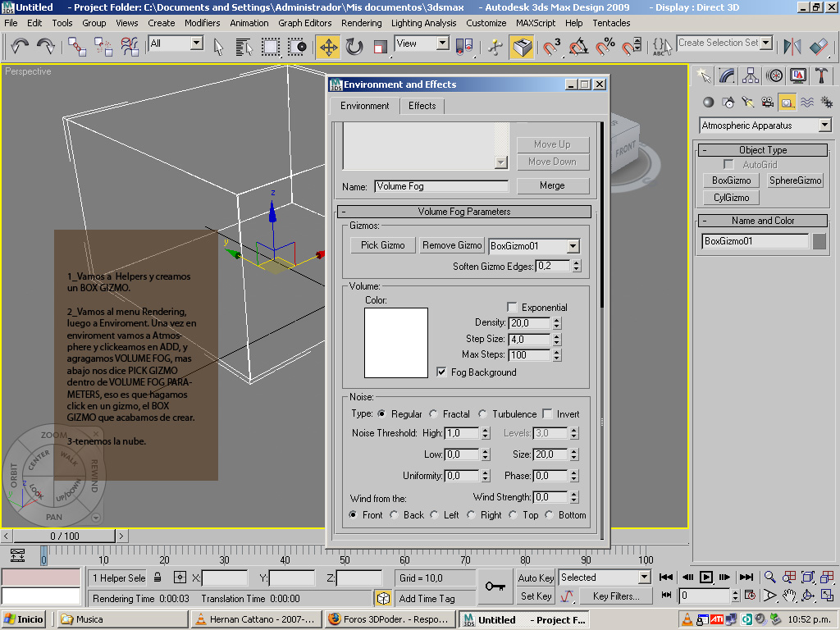Screen dimensions: 840x630
Task: Activate the Select and Move tool
Action: pyautogui.click(x=328, y=47)
